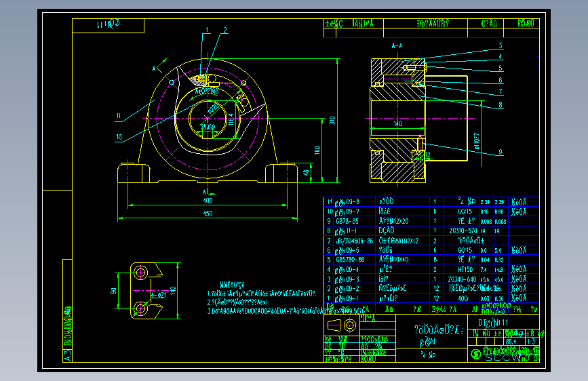Image resolution: width=588 pixels, height=381 pixels.
Task: Select the 28.G9 keyway width text
Action: [208, 127]
